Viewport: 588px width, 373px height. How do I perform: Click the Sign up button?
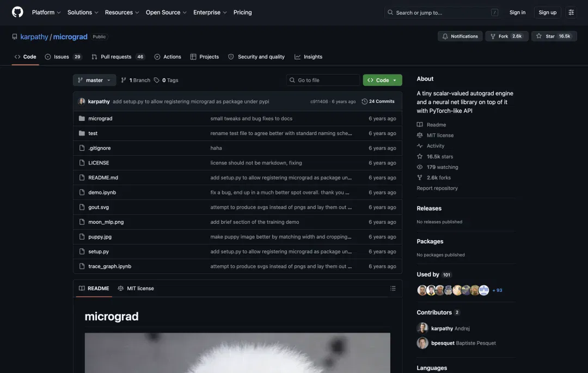pyautogui.click(x=548, y=13)
